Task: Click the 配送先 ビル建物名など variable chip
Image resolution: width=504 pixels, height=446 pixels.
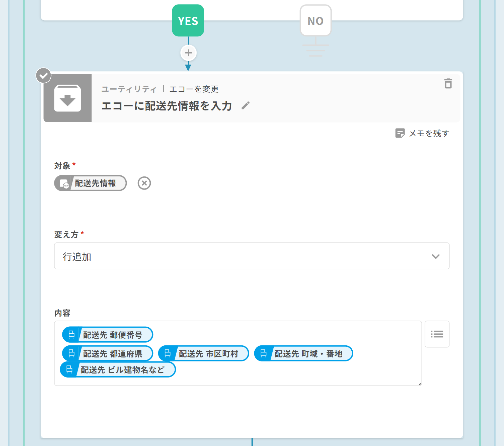Action: (118, 370)
